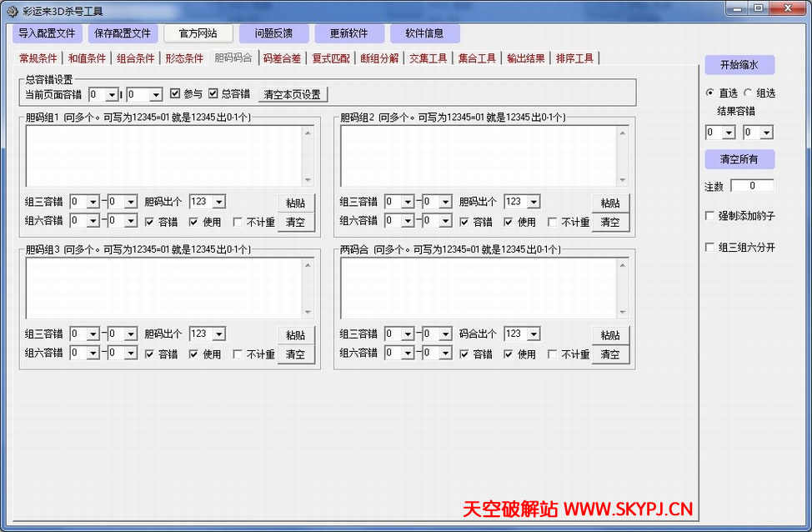Click the 注数 number input field
Image resolution: width=812 pixels, height=532 pixels.
pos(752,185)
